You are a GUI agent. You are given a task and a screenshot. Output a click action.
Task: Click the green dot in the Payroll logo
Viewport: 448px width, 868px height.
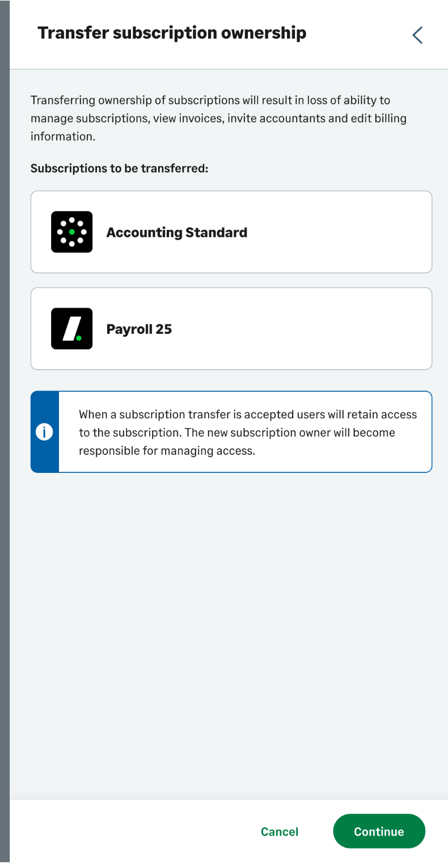79,338
